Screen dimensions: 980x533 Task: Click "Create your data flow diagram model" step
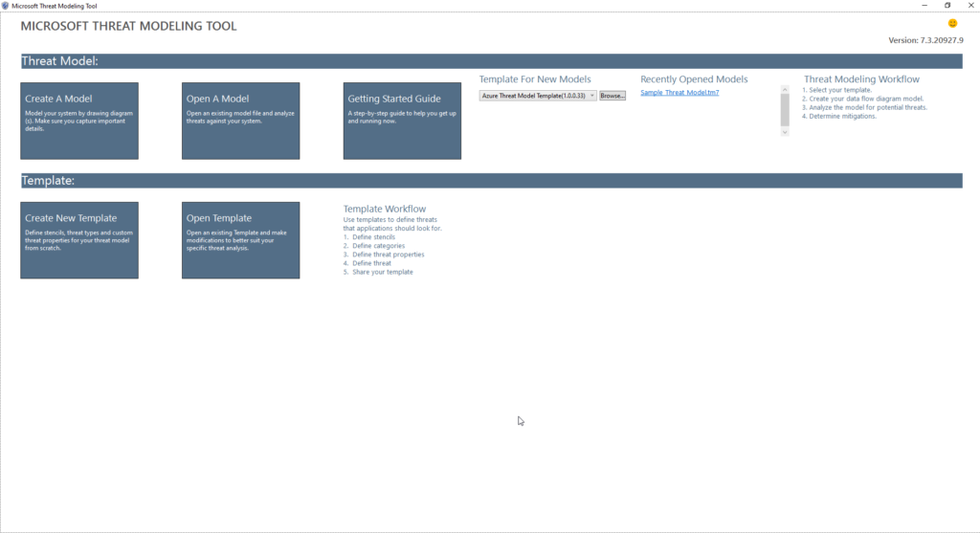tap(862, 99)
